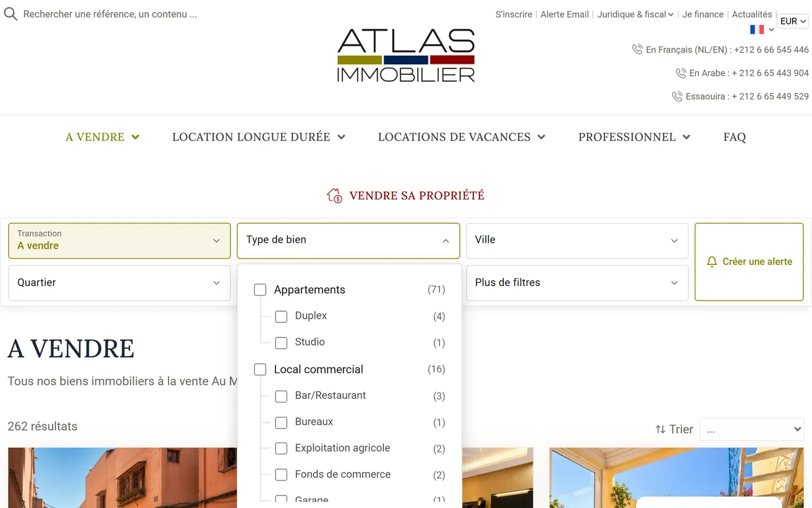Open the Locations de Vacances menu
The height and width of the screenshot is (508, 812).
[462, 137]
